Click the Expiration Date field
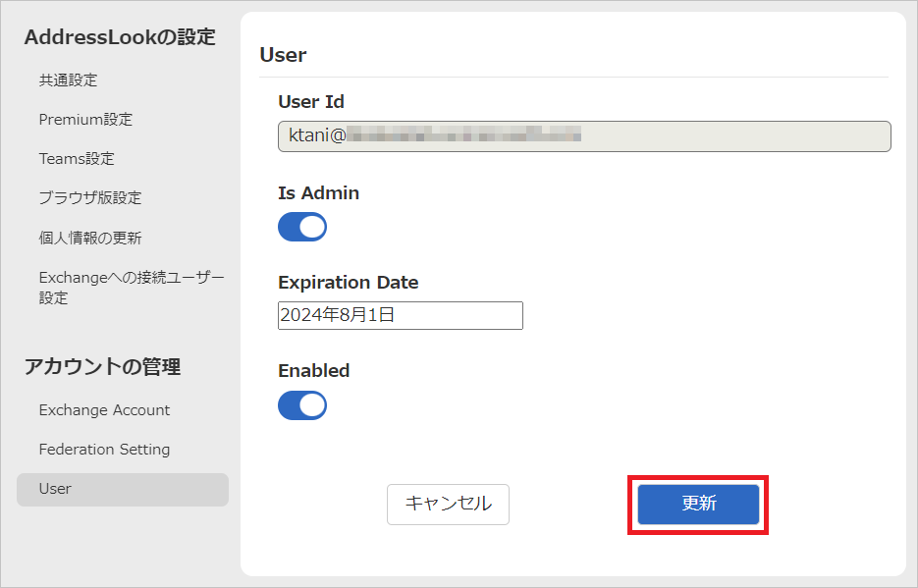 [401, 315]
